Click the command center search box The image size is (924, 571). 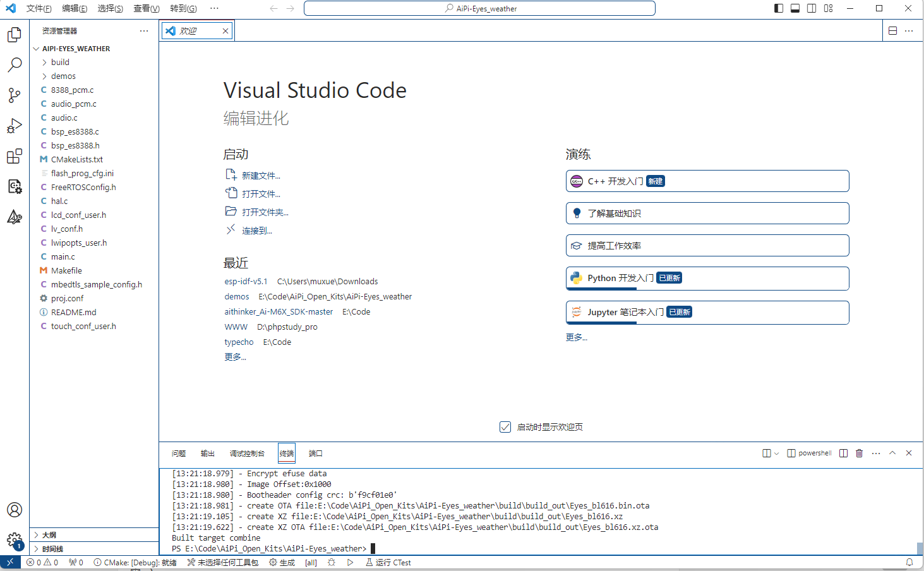(479, 8)
